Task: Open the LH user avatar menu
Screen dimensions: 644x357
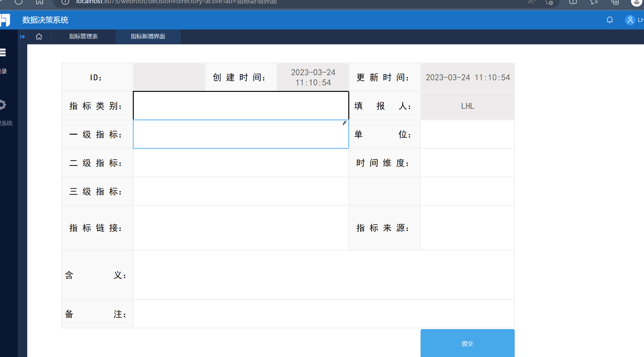Action: pos(630,20)
